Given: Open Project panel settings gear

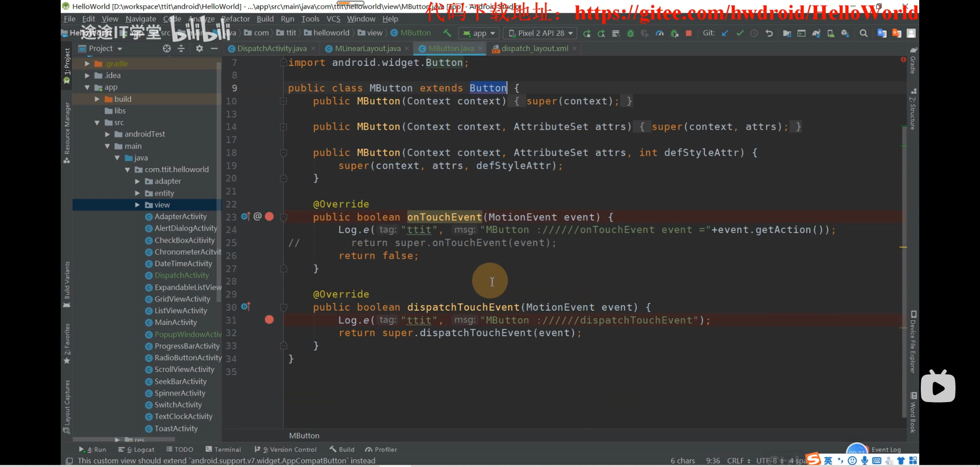Looking at the screenshot, I should click(200, 49).
